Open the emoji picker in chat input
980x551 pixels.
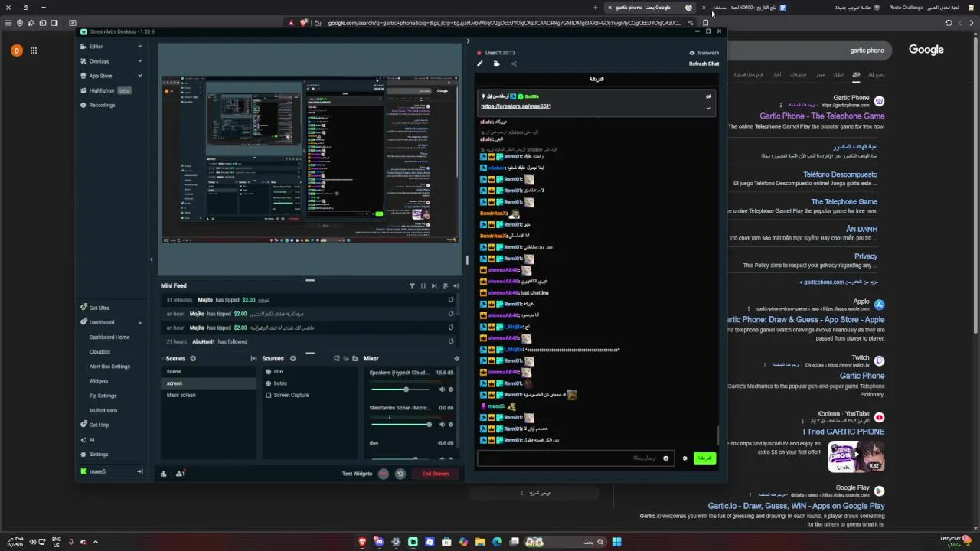665,458
